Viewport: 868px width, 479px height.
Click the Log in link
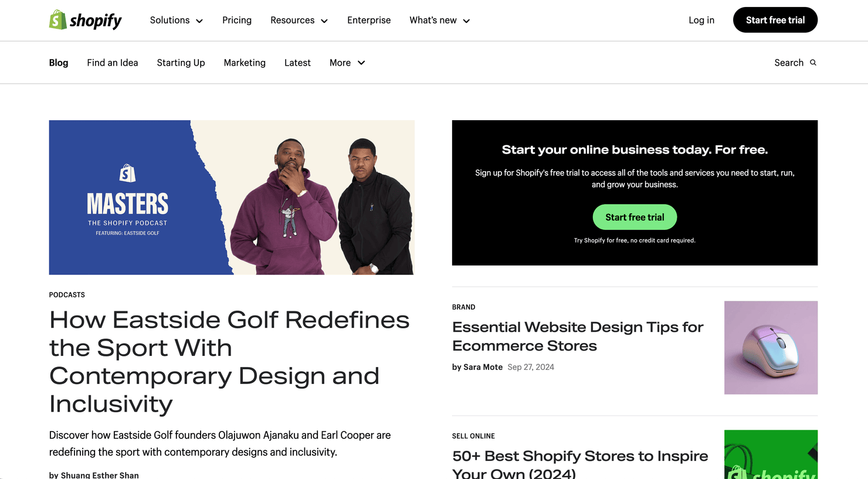pyautogui.click(x=701, y=20)
